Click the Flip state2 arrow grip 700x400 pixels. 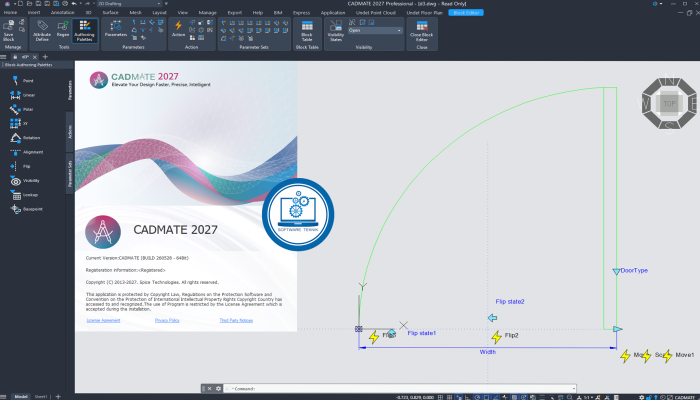pos(492,318)
